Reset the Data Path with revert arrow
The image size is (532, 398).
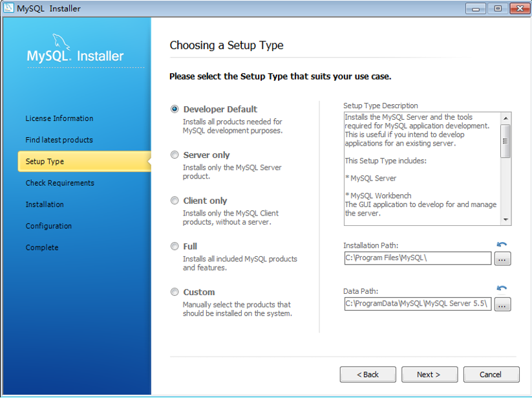pos(502,289)
